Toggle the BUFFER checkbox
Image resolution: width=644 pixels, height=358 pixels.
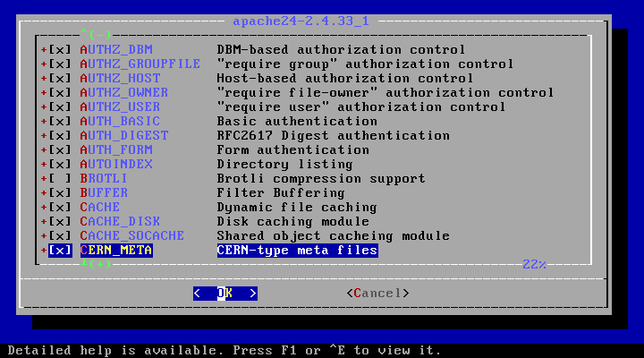60,193
